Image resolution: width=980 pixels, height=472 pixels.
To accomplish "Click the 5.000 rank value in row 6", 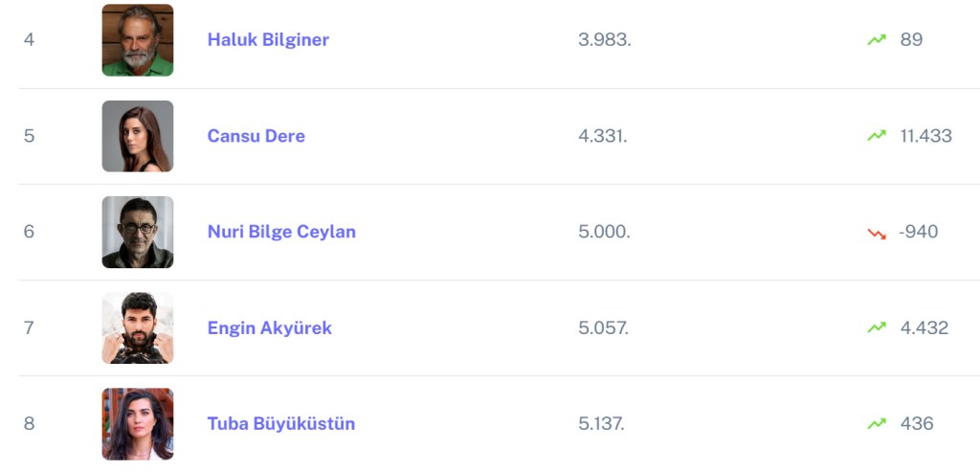I will click(x=604, y=232).
